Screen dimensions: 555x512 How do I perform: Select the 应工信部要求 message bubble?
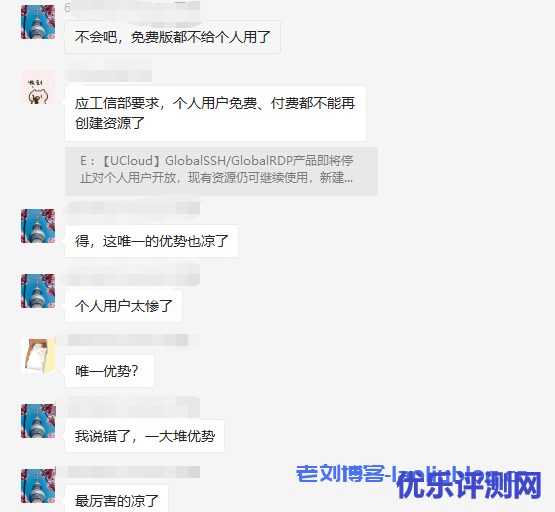[x=215, y=113]
